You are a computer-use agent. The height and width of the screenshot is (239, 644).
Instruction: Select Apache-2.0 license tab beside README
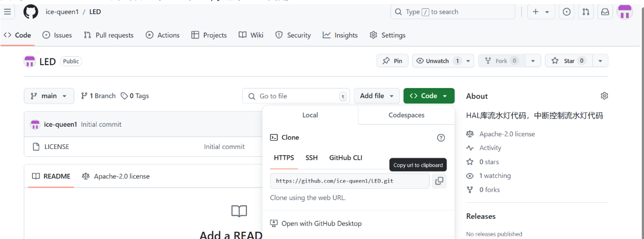tap(116, 176)
